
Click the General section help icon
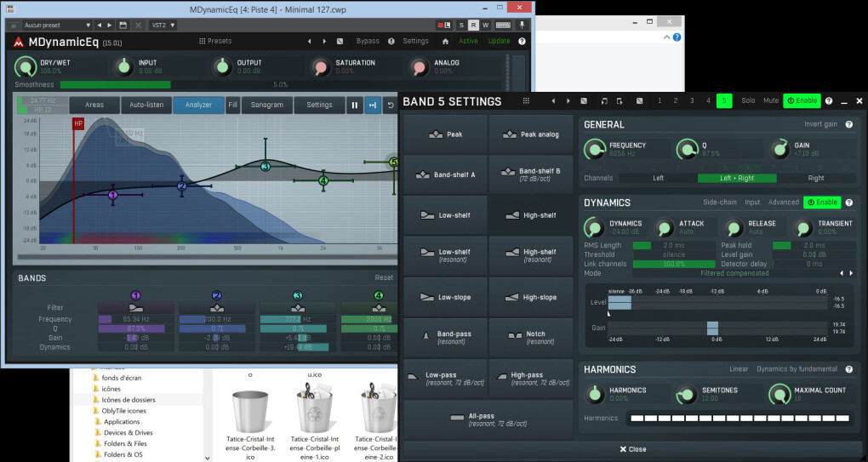click(848, 124)
